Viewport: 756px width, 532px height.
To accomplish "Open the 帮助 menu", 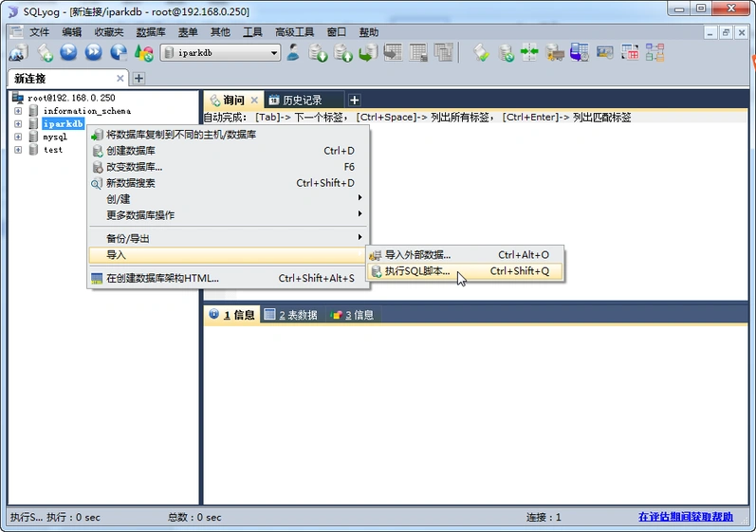I will [x=369, y=32].
